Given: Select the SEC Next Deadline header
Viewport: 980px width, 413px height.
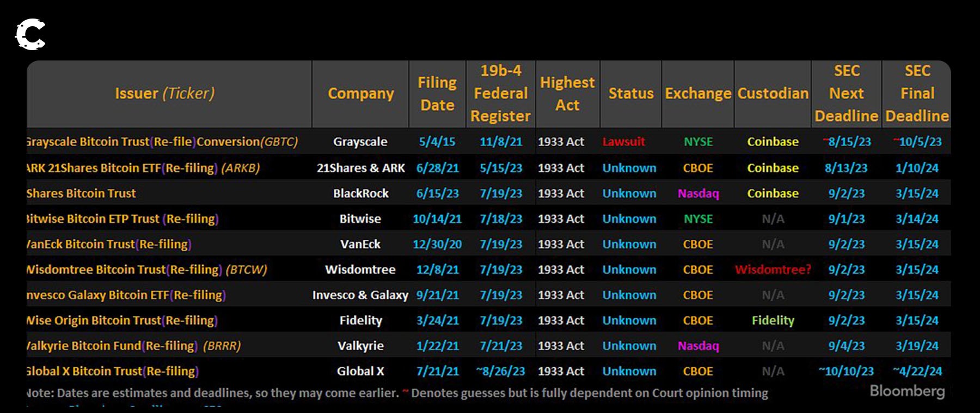Looking at the screenshot, I should (x=846, y=94).
